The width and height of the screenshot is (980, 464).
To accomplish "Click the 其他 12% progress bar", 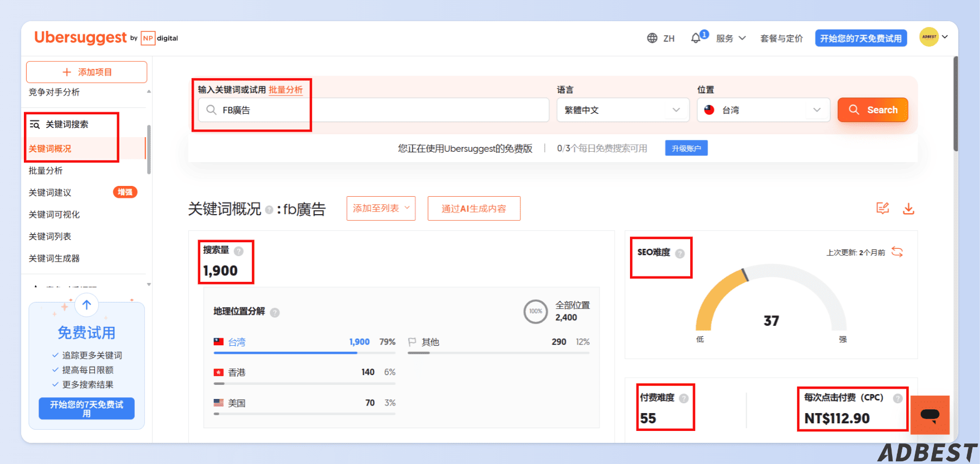I will (499, 353).
